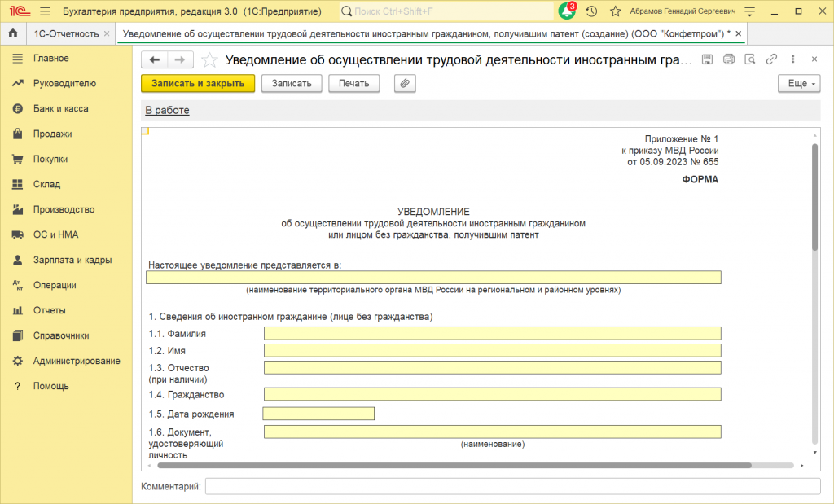Click the Комментарий input field

coord(512,486)
